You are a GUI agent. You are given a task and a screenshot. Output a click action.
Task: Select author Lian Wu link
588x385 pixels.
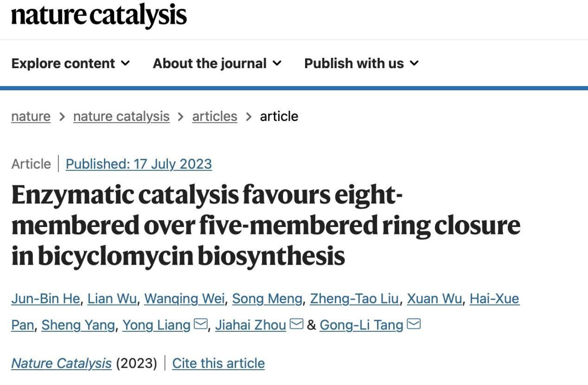112,299
